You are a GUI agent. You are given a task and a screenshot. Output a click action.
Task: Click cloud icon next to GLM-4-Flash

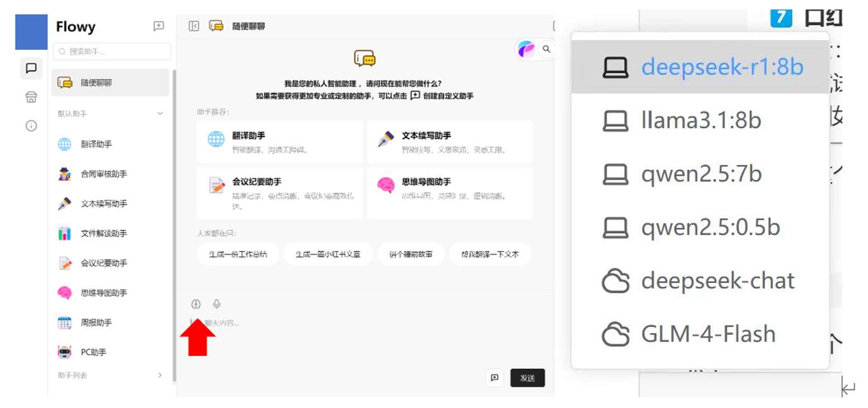click(x=615, y=334)
